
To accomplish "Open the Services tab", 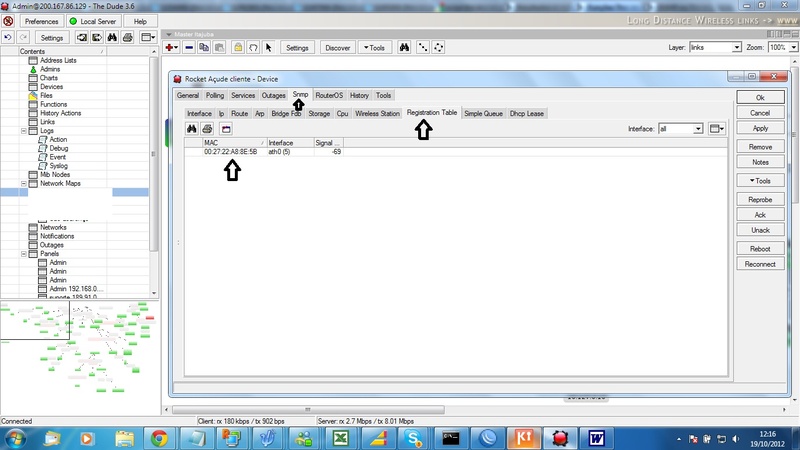I will (243, 95).
